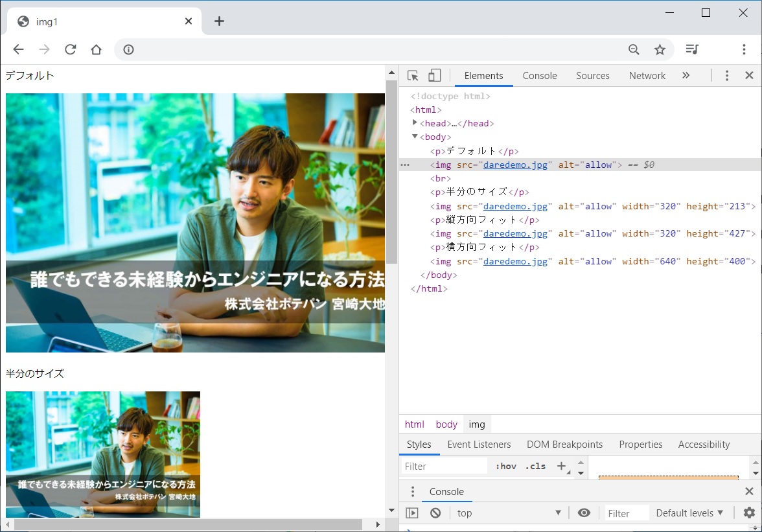Follow the daredemo.jpg link in selected img
762x532 pixels.
point(515,165)
